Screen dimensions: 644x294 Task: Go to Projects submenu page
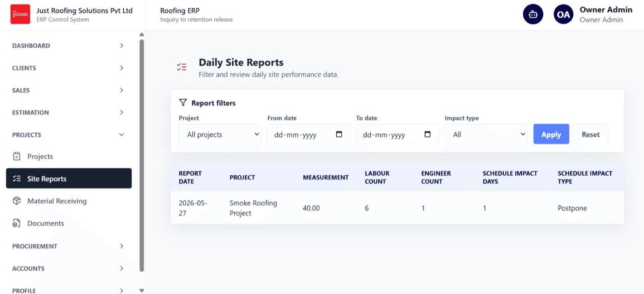(69, 156)
